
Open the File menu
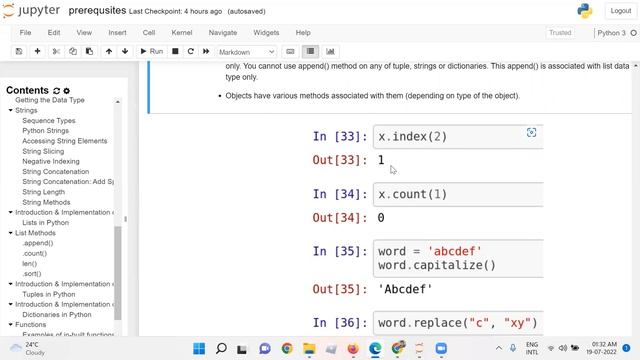pos(25,33)
